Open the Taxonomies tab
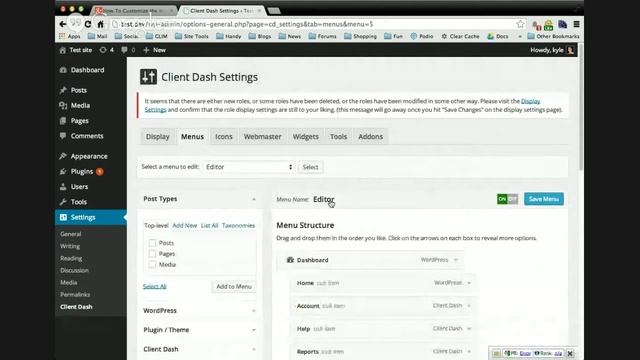The height and width of the screenshot is (360, 640). [x=238, y=226]
